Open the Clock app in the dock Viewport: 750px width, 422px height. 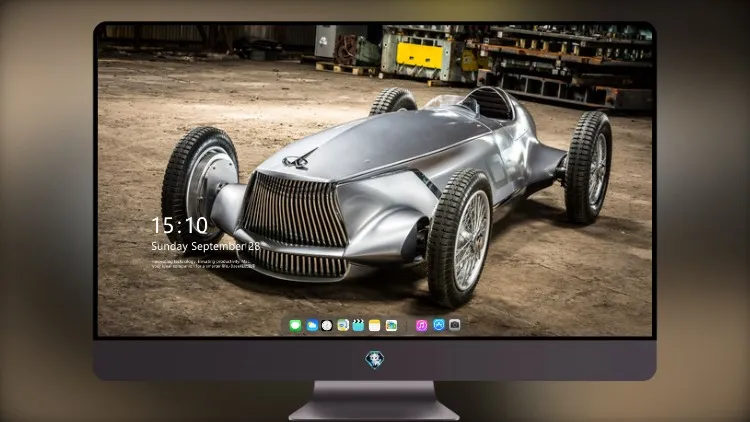327,325
